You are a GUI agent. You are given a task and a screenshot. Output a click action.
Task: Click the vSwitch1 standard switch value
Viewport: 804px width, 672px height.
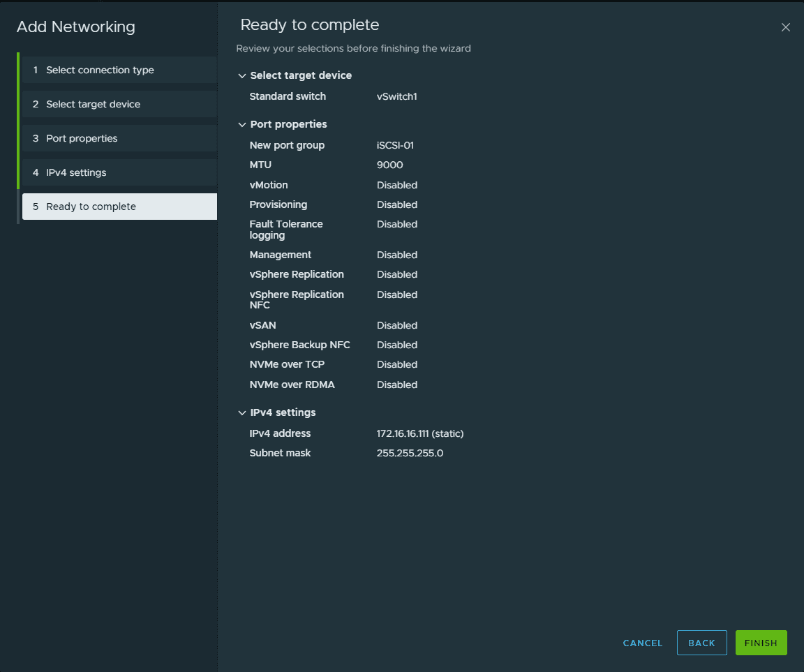point(396,96)
